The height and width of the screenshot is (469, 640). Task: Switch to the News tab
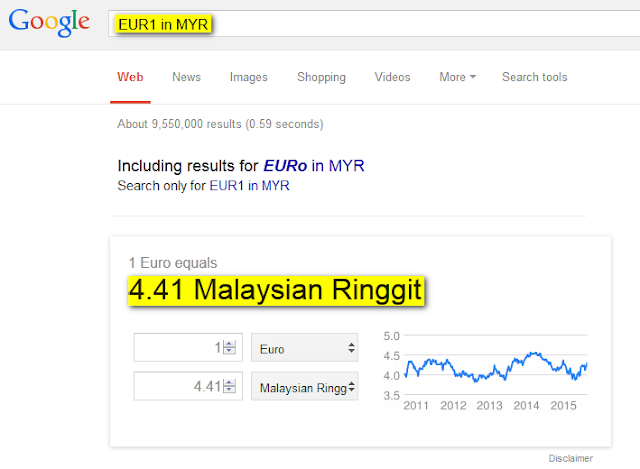pyautogui.click(x=187, y=77)
